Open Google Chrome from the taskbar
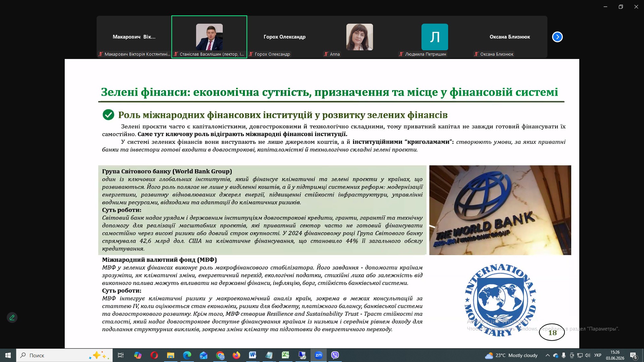This screenshot has width=644, height=362. (x=220, y=355)
